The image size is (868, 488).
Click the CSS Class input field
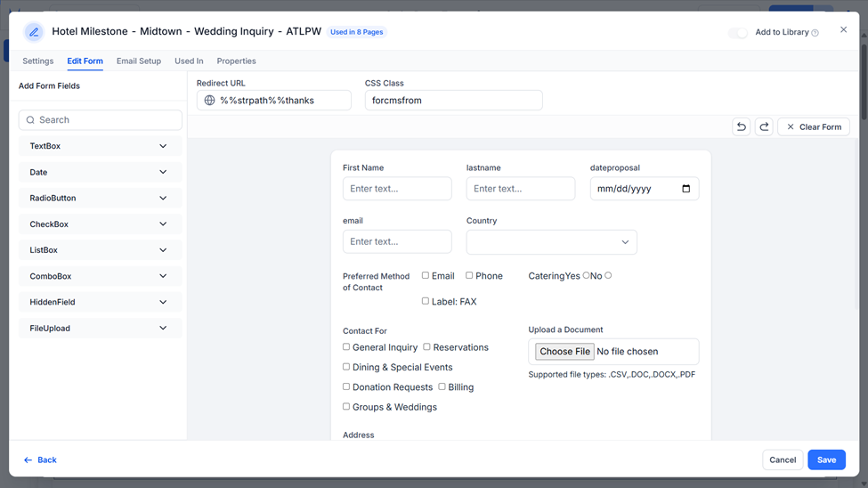coord(453,101)
